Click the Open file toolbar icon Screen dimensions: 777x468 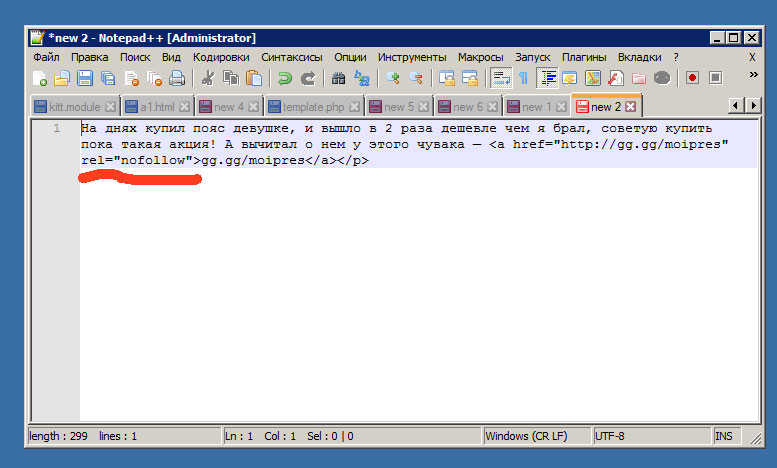click(x=62, y=78)
